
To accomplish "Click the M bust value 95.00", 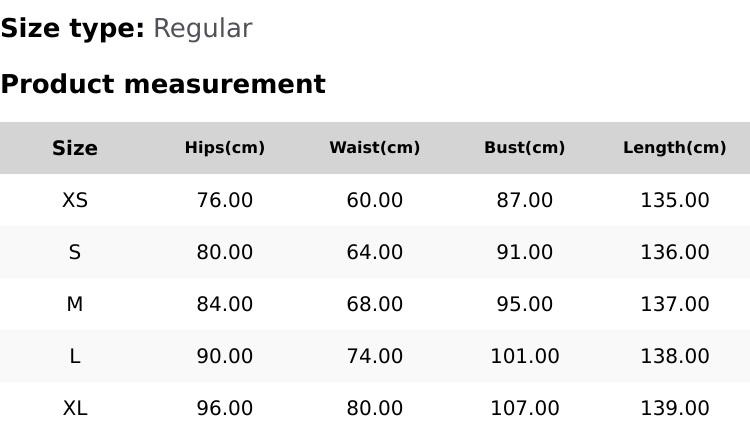I will [x=525, y=304].
